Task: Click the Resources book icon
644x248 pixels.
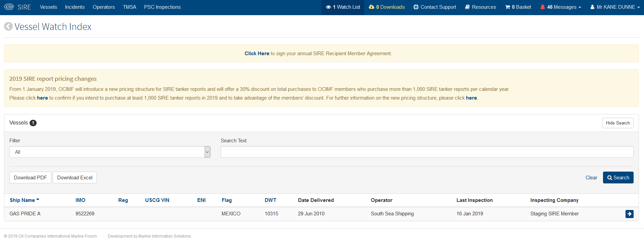Action: (x=467, y=7)
